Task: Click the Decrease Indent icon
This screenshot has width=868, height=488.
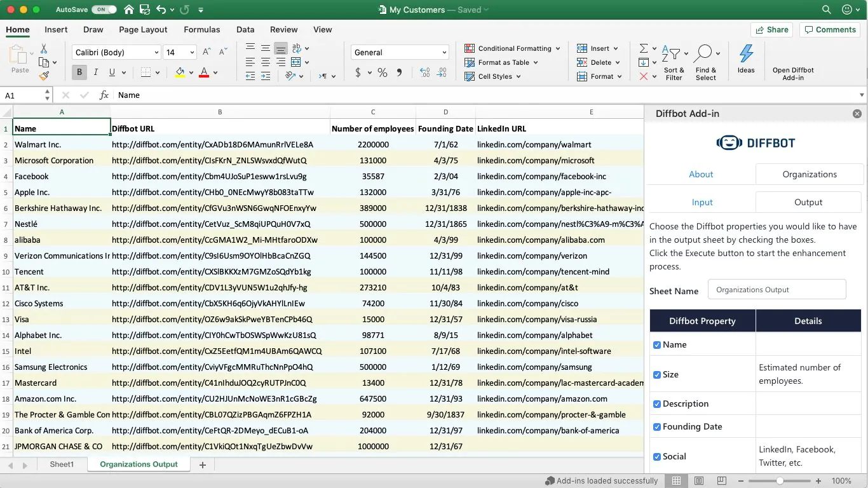Action: pyautogui.click(x=250, y=76)
